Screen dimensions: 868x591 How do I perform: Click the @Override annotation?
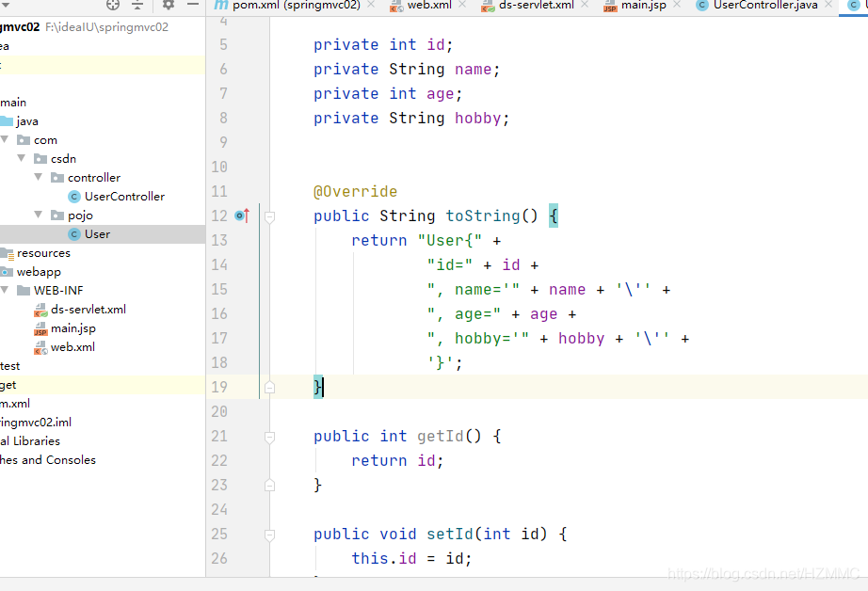[x=356, y=191]
